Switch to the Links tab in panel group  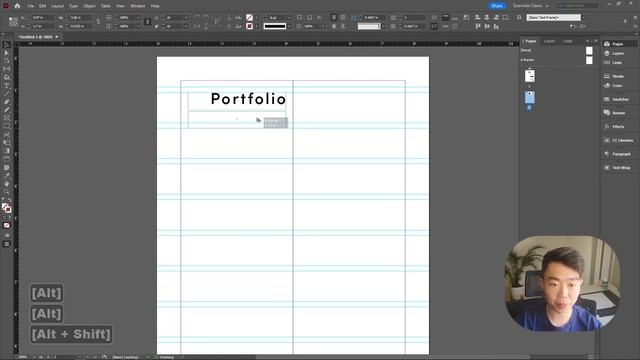click(x=568, y=41)
